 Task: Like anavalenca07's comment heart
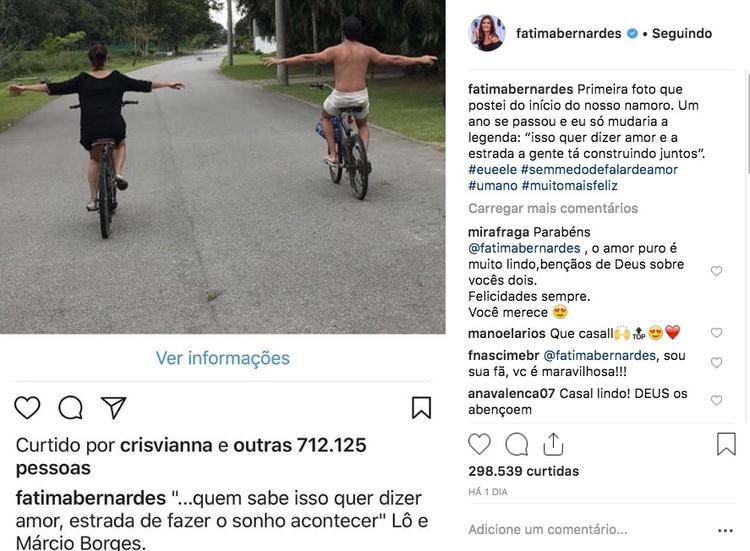pos(716,400)
